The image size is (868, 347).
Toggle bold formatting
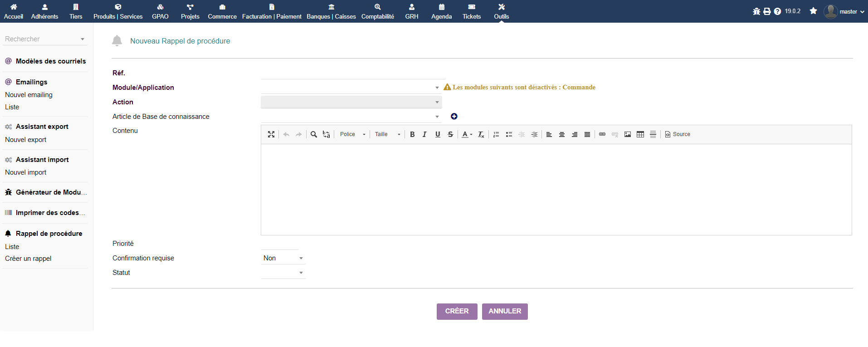(412, 134)
